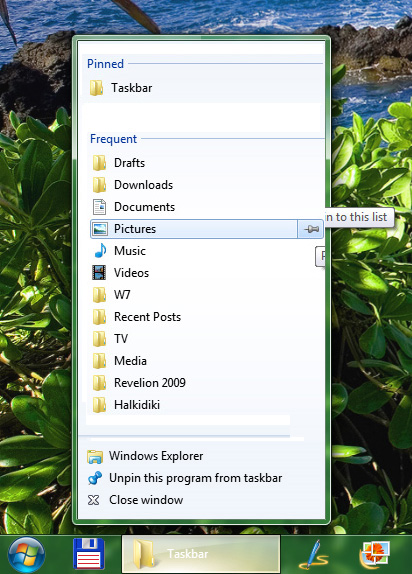The image size is (412, 574).
Task: Click the Downloads folder icon
Action: (99, 185)
